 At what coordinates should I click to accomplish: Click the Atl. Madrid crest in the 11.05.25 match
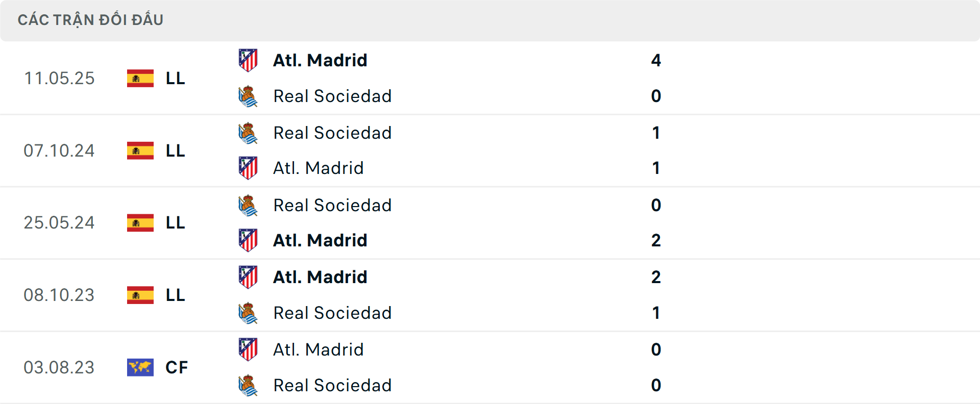pyautogui.click(x=249, y=59)
